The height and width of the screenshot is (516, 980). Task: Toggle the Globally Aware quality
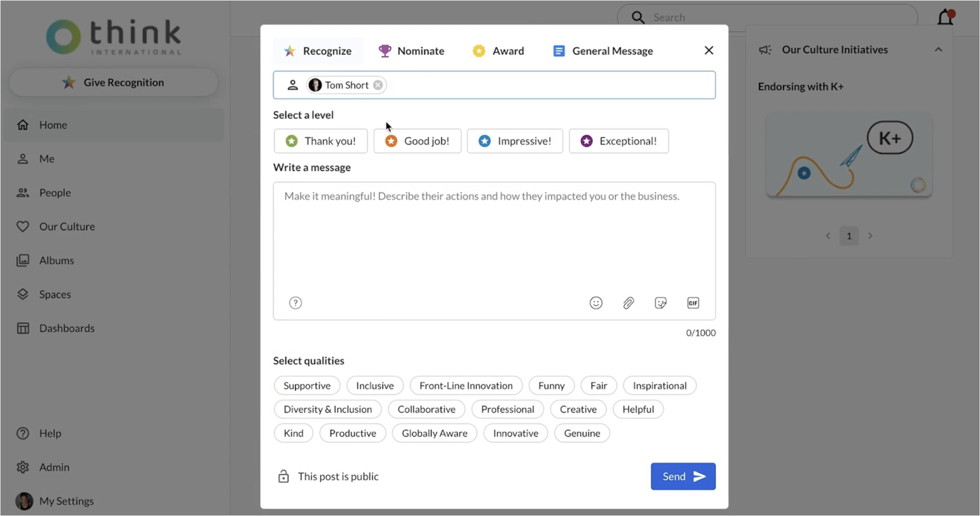434,433
